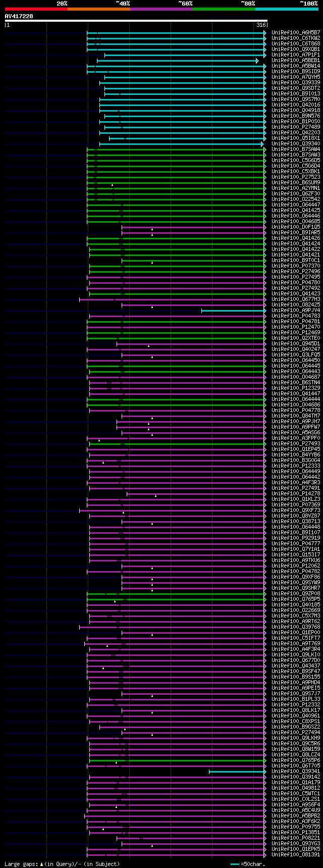Screen dimensions: 323x868
Task: Select the label UniRef100_Q2XTE0
Action: pos(296,338)
